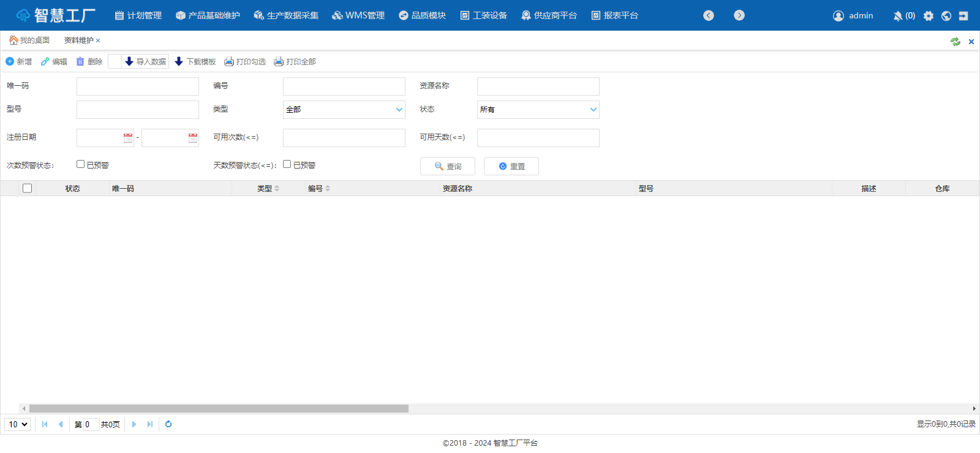
Task: Click the green refresh tab icon
Action: click(955, 42)
